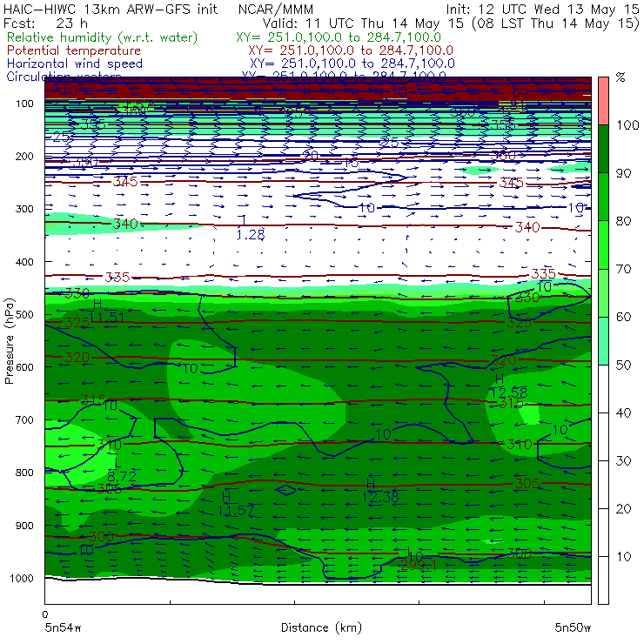Click the darkest green 90-100% colorbar segment
Screen dimensions: 644x644
tap(603, 149)
